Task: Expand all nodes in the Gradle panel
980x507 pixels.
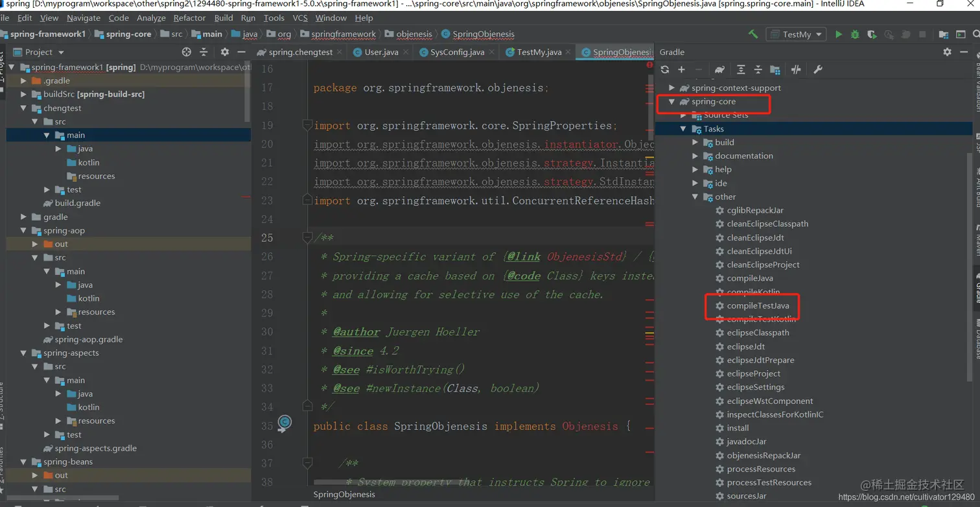Action: 741,69
